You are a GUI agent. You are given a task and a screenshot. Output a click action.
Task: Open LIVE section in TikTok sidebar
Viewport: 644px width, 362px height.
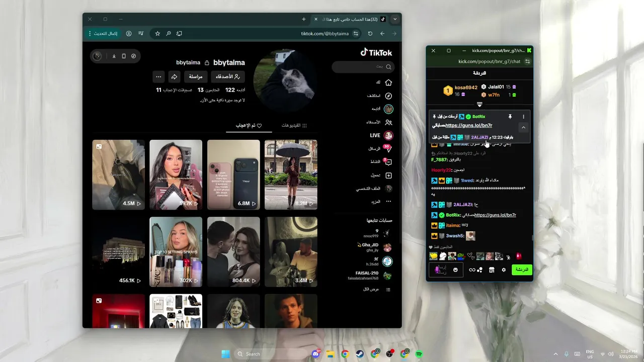click(381, 135)
